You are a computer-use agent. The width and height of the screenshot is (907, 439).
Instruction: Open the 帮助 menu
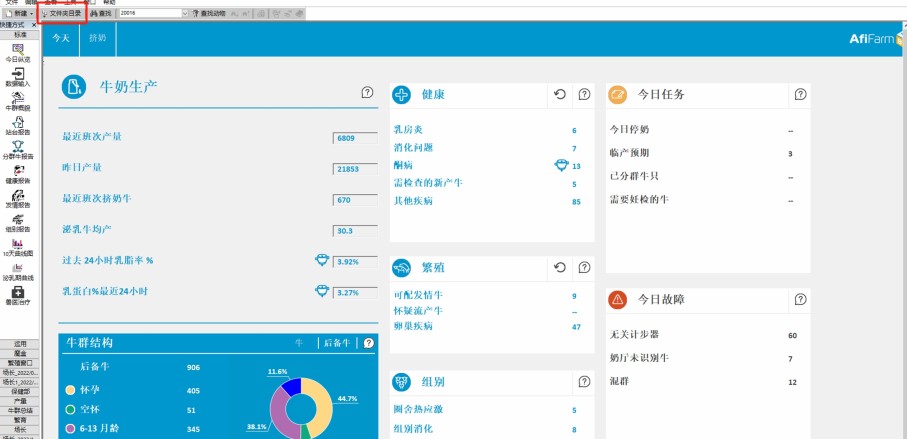109,3
